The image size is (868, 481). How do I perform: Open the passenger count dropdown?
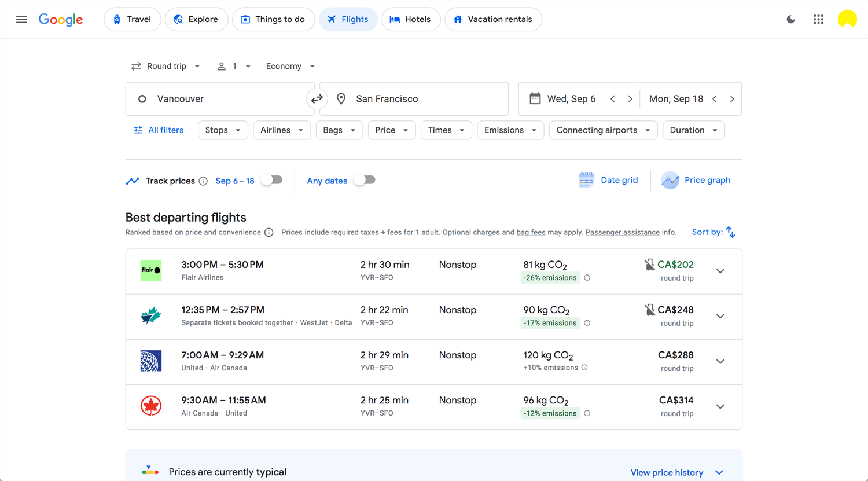tap(234, 66)
